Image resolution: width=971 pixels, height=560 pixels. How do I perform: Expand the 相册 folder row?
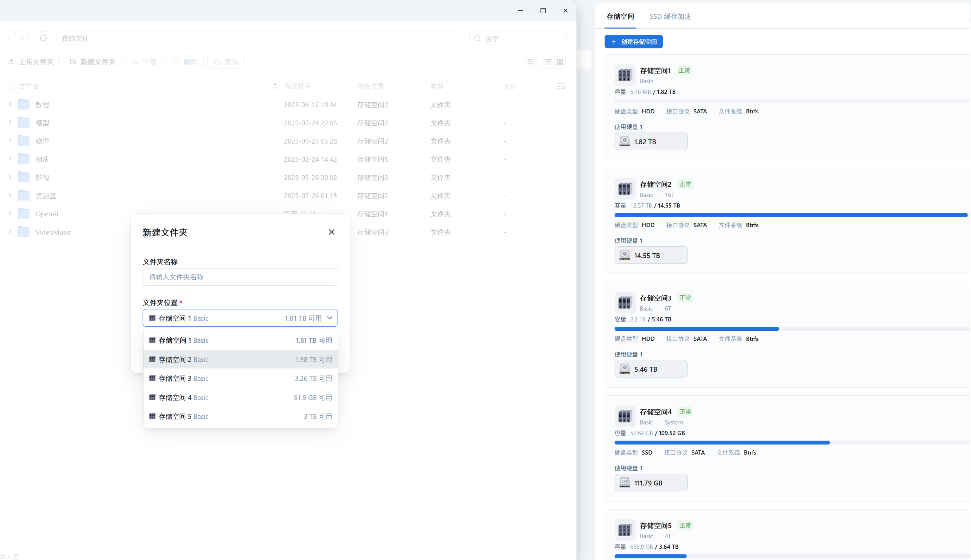pyautogui.click(x=10, y=159)
